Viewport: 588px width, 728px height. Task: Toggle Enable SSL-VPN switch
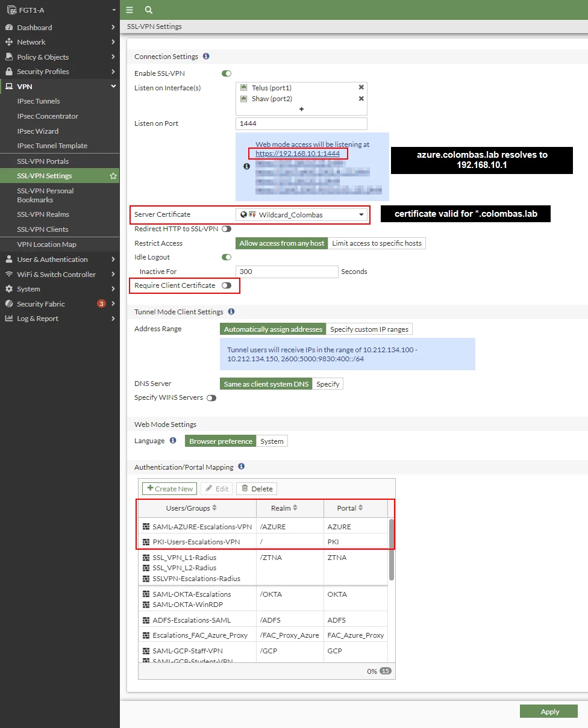coord(227,73)
